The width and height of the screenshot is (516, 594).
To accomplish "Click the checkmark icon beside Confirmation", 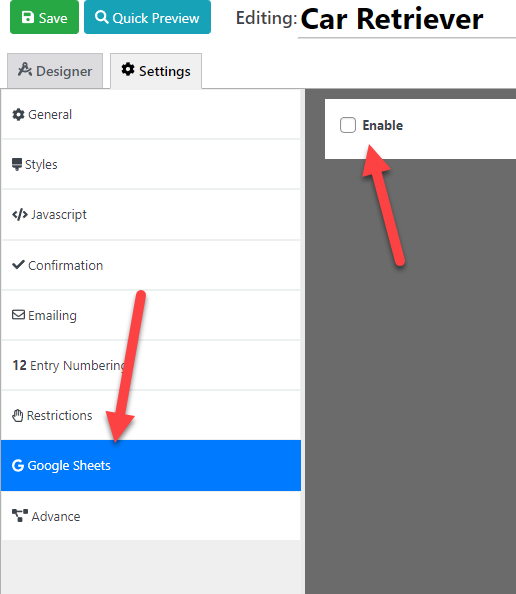I will (18, 264).
